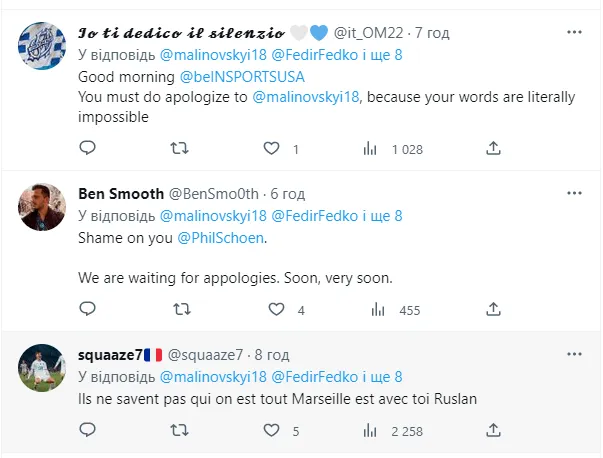The image size is (603, 458).
Task: Open more options on it_OM22 tweet
Action: pos(572,32)
